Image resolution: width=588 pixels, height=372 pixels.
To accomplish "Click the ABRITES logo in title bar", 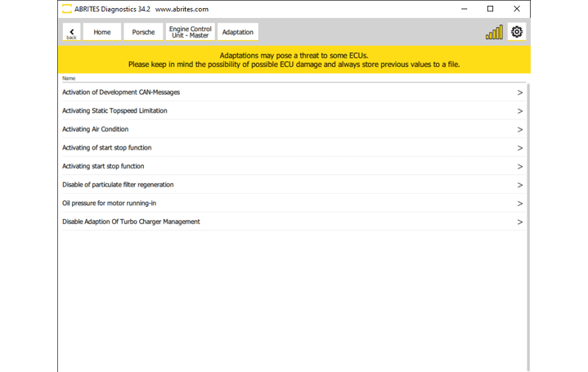I will pyautogui.click(x=66, y=9).
